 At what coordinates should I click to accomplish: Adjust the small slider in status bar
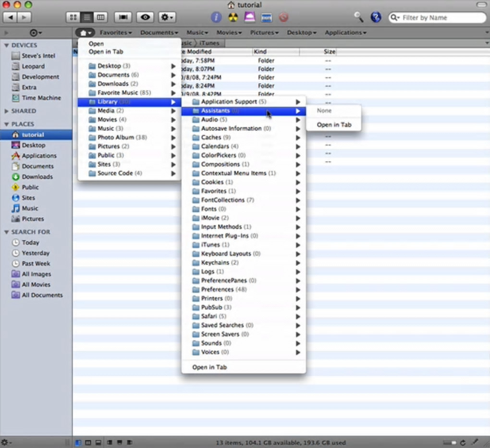[449, 443]
